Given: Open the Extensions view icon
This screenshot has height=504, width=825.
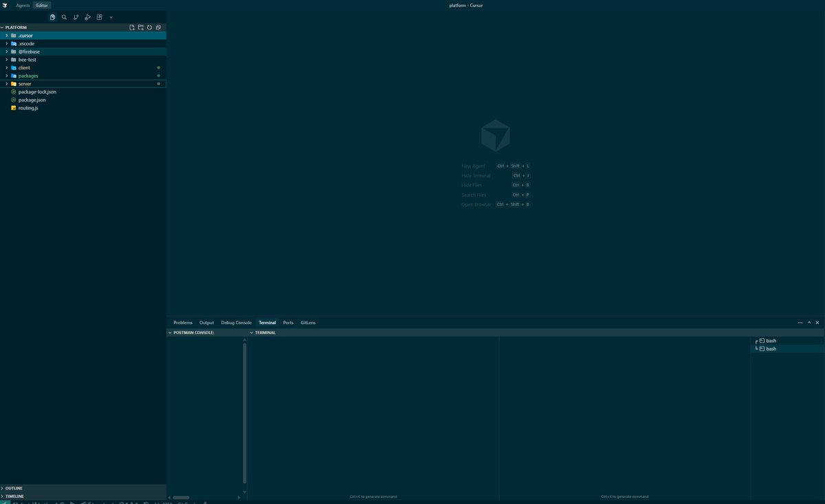Looking at the screenshot, I should tap(99, 17).
